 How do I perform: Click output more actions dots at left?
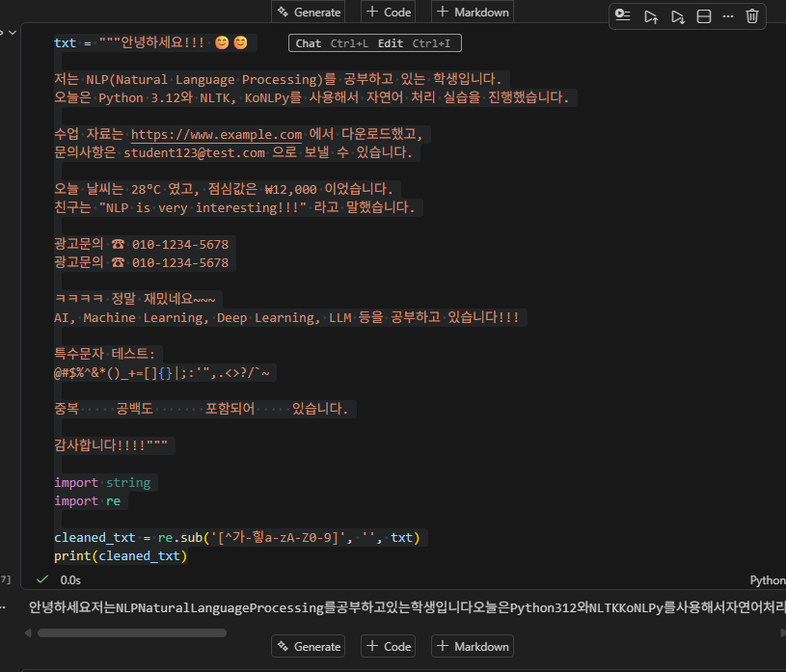click(3, 607)
